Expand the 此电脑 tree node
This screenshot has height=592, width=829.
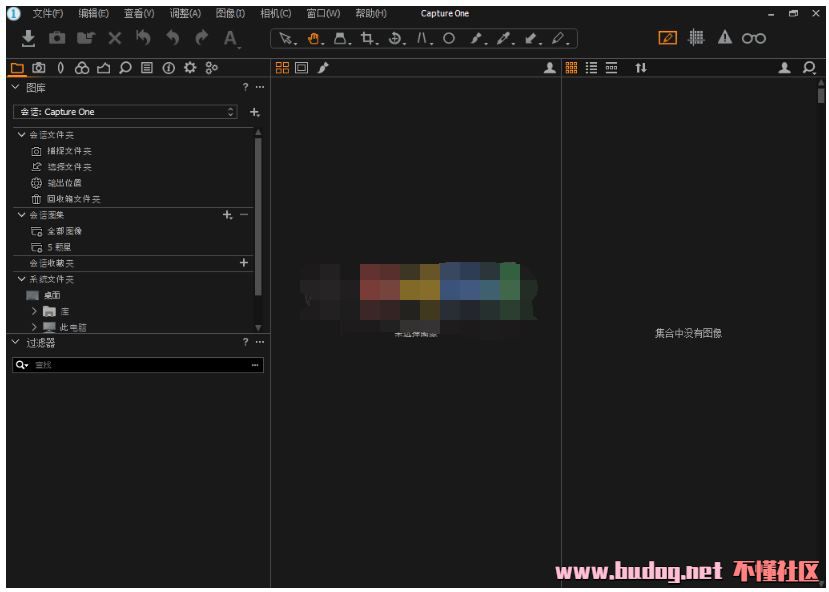[34, 327]
